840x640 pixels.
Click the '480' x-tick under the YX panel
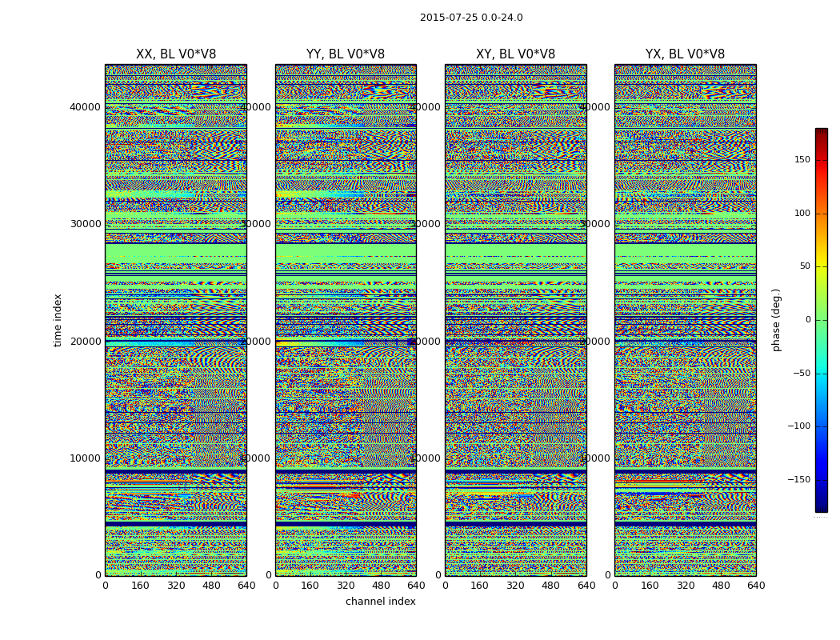point(721,586)
